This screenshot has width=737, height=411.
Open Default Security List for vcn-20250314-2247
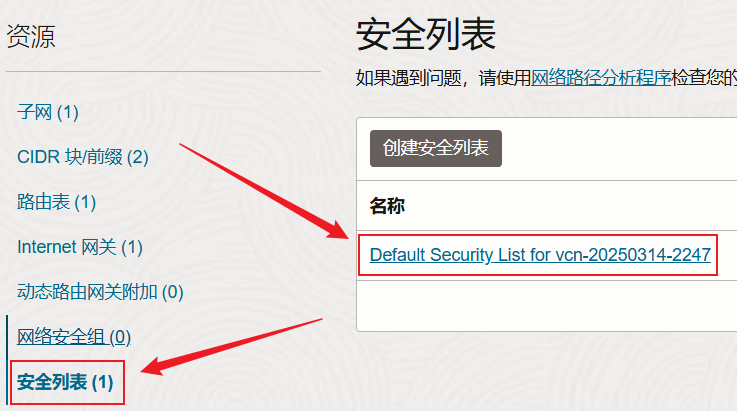coord(540,255)
